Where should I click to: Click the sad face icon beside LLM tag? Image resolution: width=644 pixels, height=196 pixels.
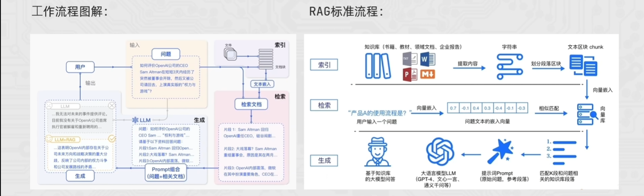[48, 106]
